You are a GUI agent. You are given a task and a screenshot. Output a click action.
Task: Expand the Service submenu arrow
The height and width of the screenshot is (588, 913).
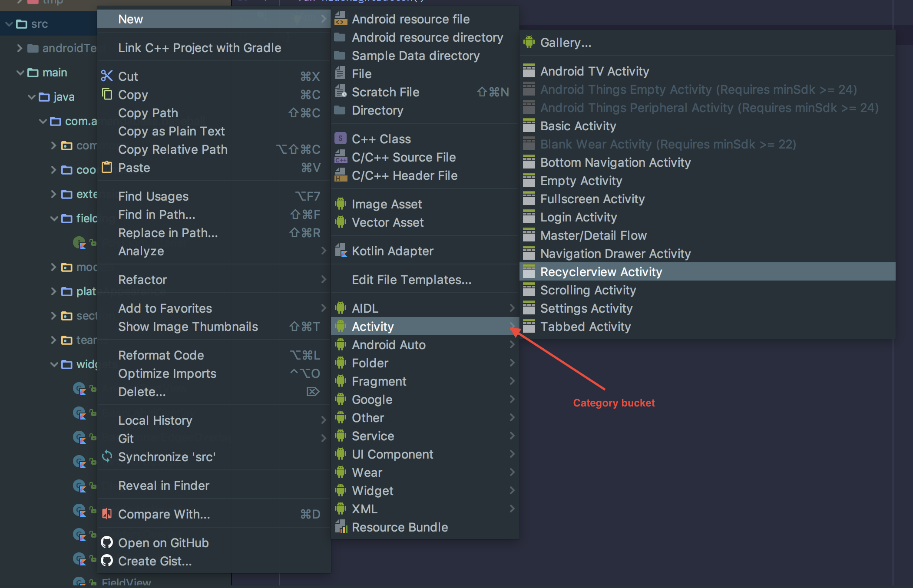(512, 436)
